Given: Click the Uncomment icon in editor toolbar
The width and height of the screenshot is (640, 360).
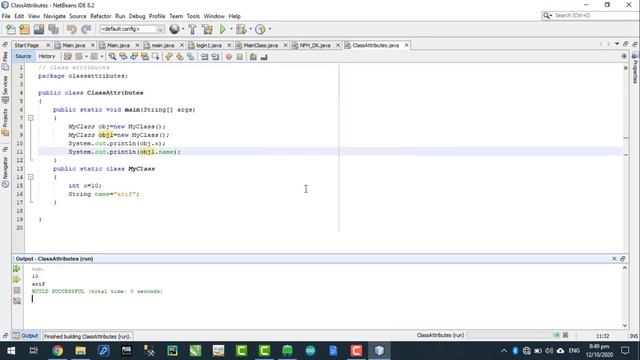Looking at the screenshot, I should [x=264, y=57].
